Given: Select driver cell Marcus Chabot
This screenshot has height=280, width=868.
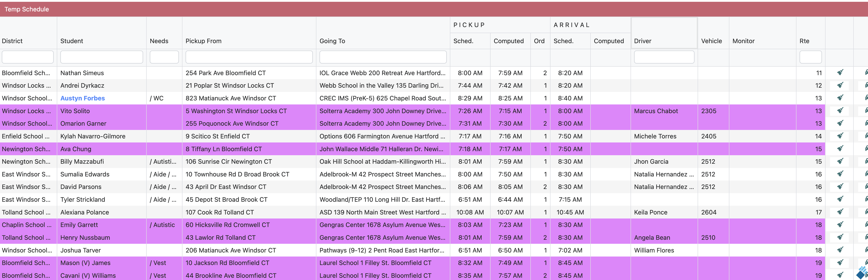Looking at the screenshot, I should pos(656,111).
